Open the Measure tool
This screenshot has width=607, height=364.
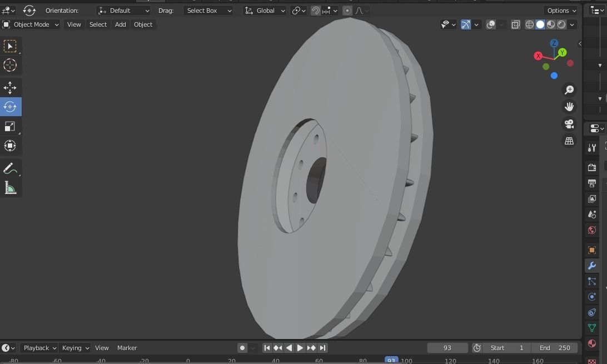tap(10, 187)
